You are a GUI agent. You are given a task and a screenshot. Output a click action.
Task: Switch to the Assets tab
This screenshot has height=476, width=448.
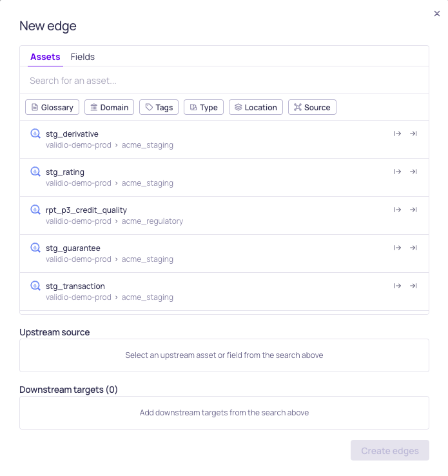tap(45, 57)
